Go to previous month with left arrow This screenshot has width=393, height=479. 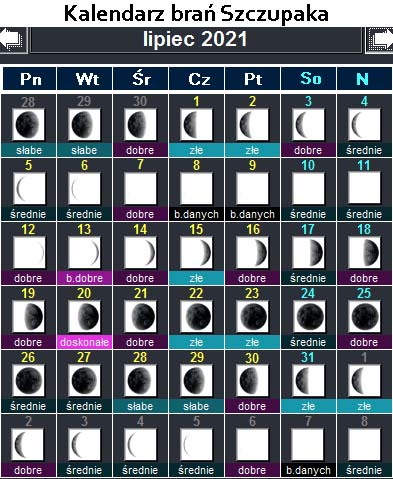tap(13, 40)
